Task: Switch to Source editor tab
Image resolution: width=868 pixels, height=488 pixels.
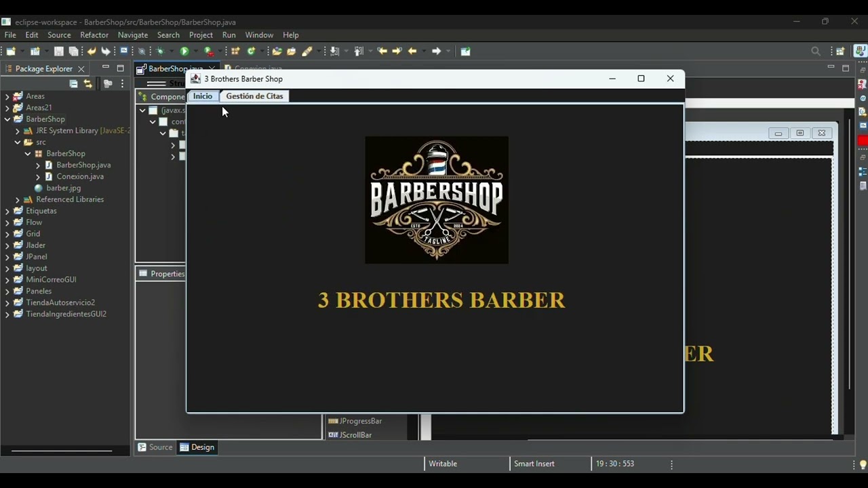Action: 155,447
